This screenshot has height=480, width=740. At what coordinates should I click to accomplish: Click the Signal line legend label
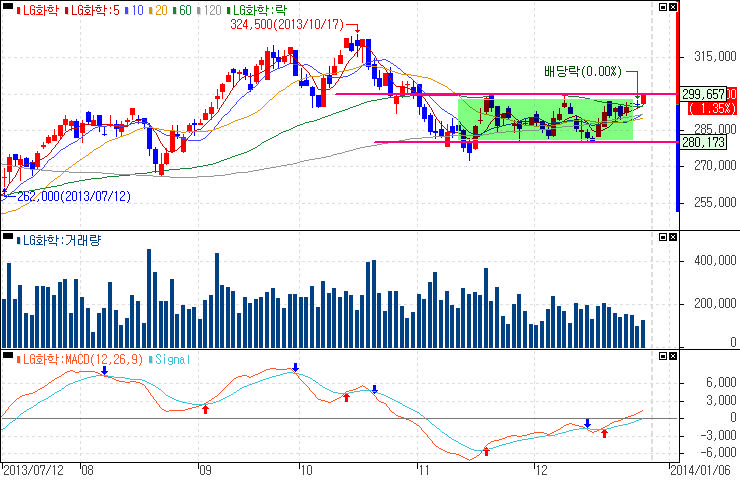coord(172,357)
